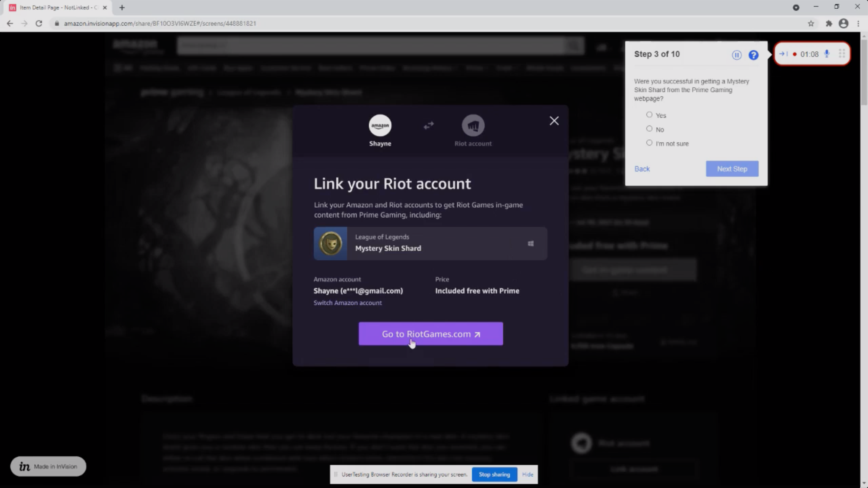Screen dimensions: 868x488
Task: Open help via question mark icon
Action: click(753, 55)
